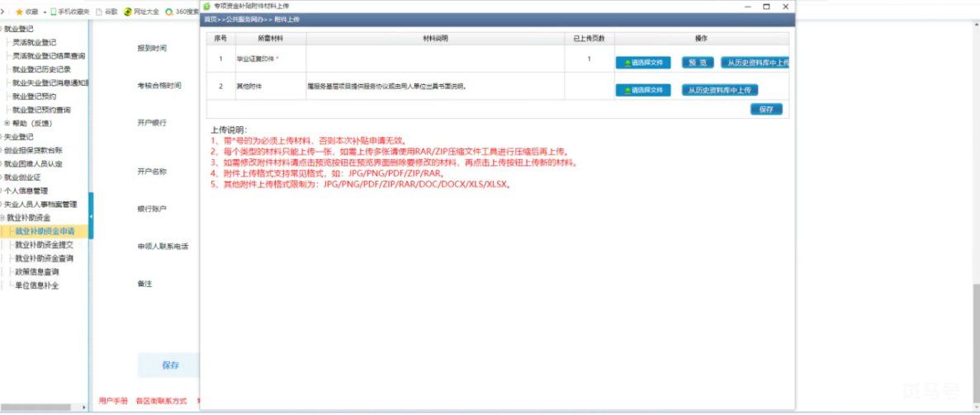Open 用户手册 link at bottom
The width and height of the screenshot is (980, 415).
(113, 401)
